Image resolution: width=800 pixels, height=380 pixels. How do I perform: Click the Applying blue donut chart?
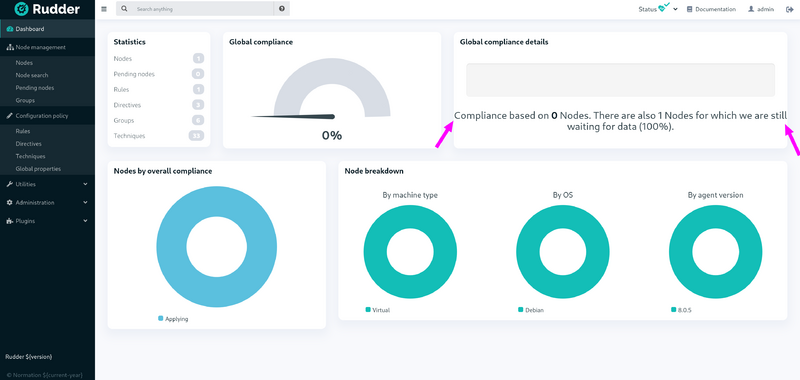pos(216,247)
